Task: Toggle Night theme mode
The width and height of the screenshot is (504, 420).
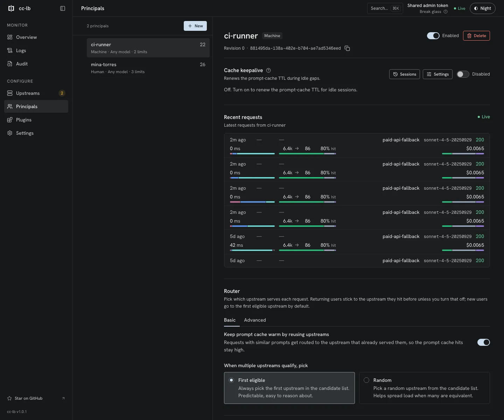Action: coord(482,8)
